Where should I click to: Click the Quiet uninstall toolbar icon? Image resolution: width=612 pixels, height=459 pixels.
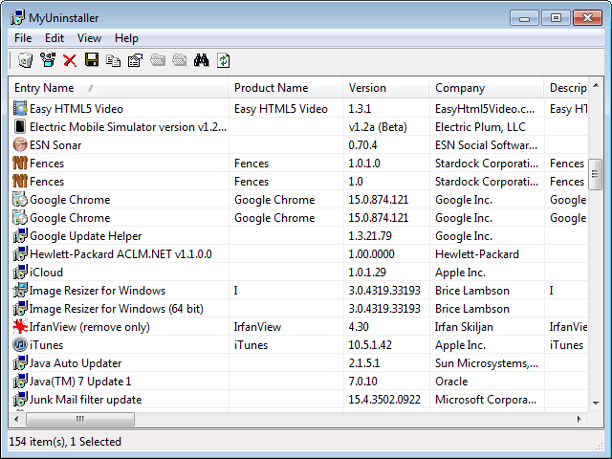(x=48, y=60)
